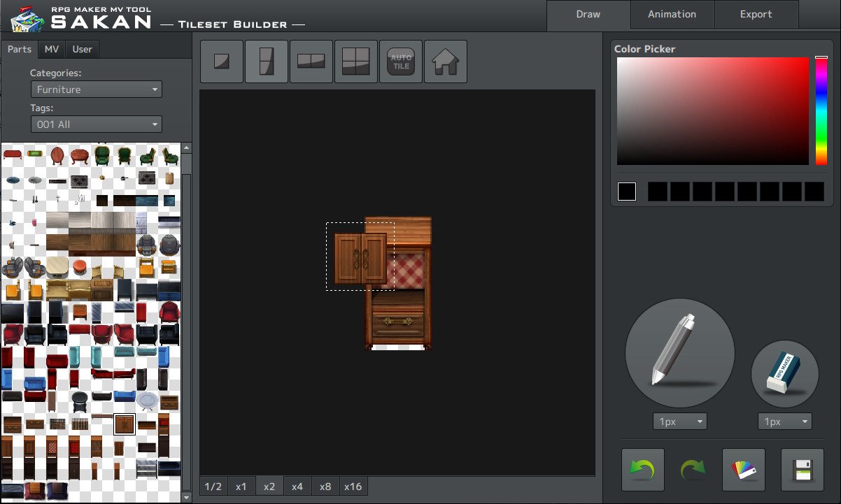Screen dimensions: 841x504
Task: Switch to the Animation tab
Action: point(672,14)
